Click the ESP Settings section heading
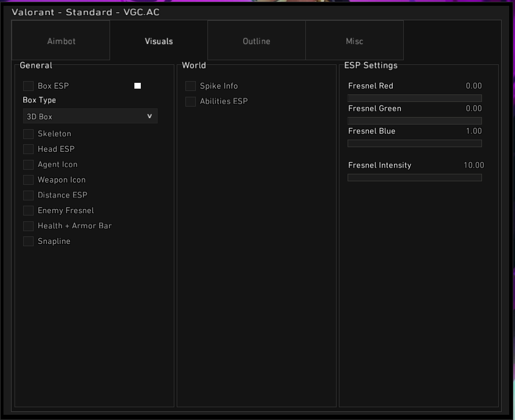This screenshot has width=515, height=420. coord(371,65)
